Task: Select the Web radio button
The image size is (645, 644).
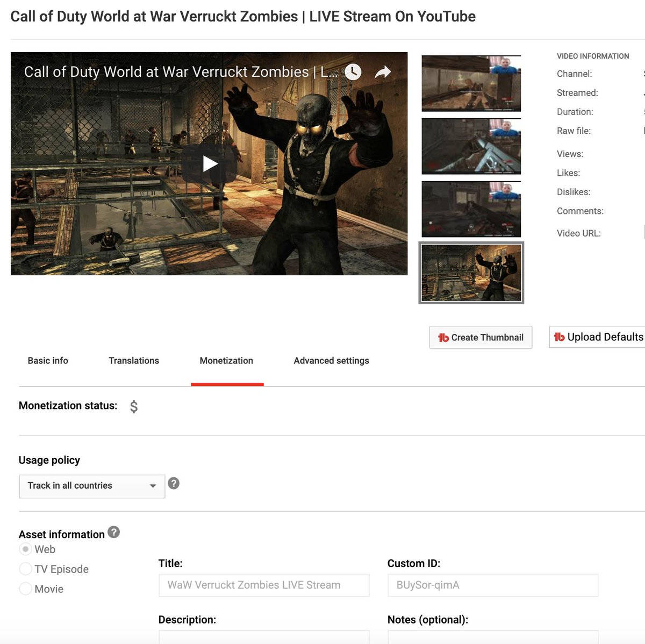Action: [25, 549]
